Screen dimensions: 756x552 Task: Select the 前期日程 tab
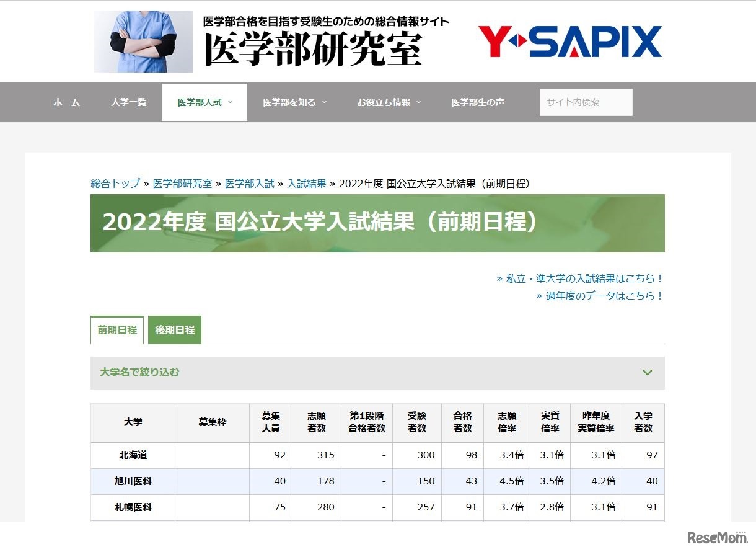(x=117, y=330)
